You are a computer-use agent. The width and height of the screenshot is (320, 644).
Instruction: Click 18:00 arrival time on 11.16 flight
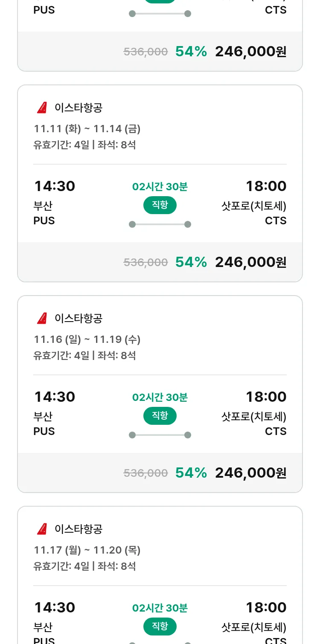pyautogui.click(x=266, y=397)
